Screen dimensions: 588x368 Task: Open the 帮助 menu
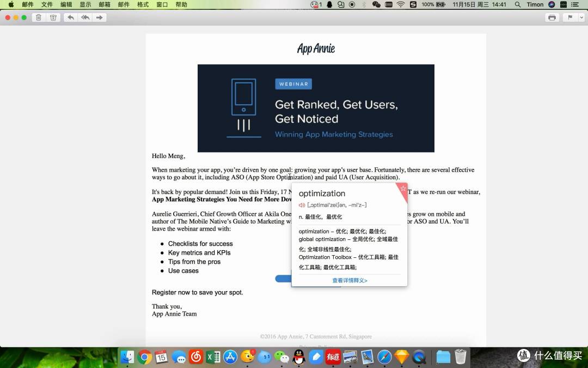click(x=181, y=4)
